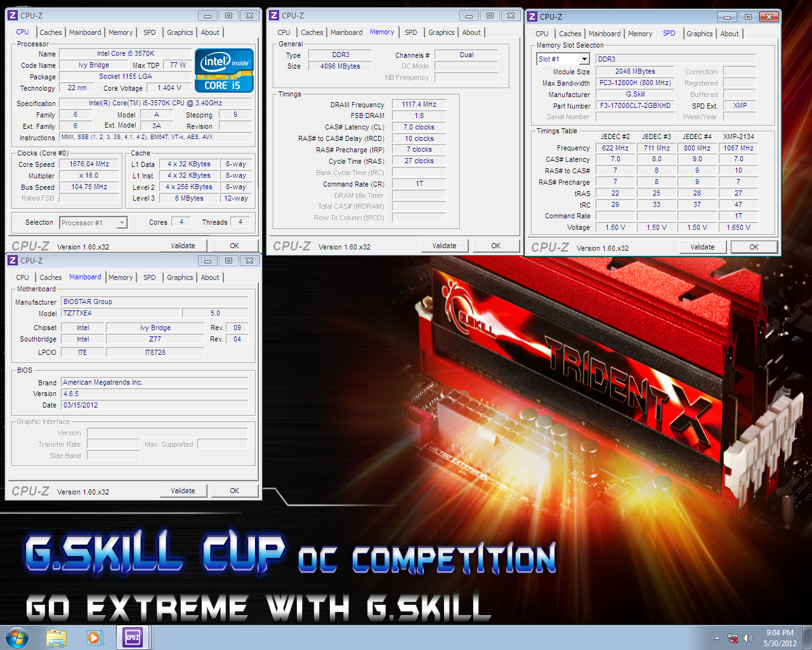Open the taskbar clock showing 9:04 PM
This screenshot has width=812, height=650.
(x=780, y=638)
